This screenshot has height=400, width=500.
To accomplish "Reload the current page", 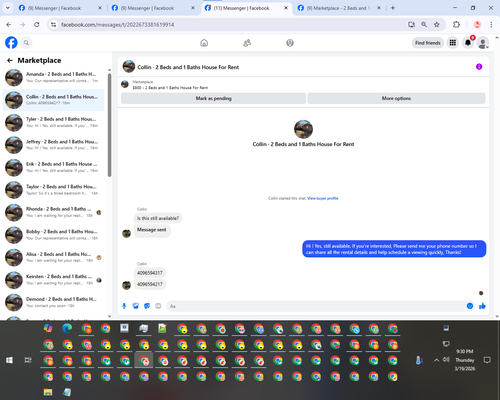I will click(37, 25).
